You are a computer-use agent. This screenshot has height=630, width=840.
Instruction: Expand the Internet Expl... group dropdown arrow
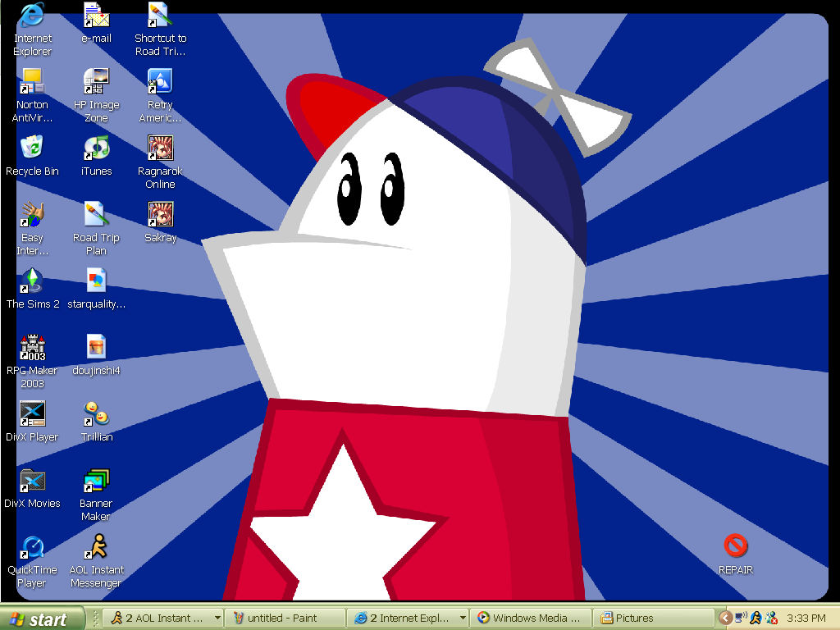click(x=463, y=619)
